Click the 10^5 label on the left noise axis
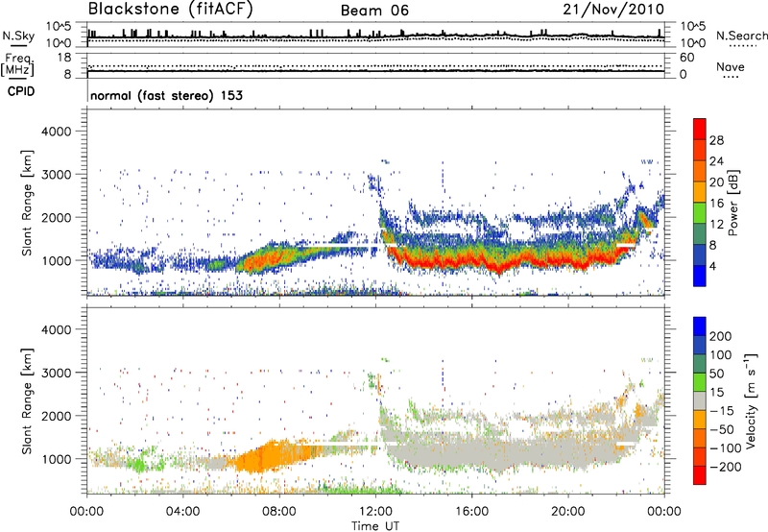Image resolution: width=768 pixels, height=532 pixels. (59, 26)
